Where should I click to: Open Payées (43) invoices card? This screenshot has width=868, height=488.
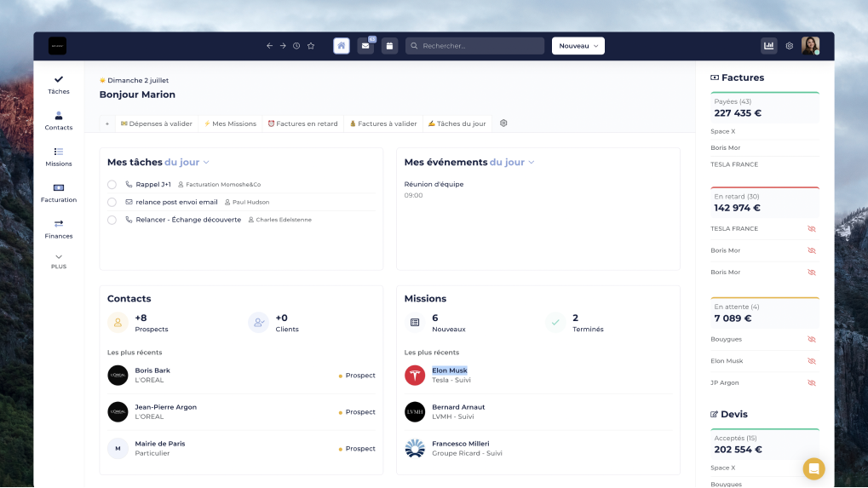click(x=764, y=107)
